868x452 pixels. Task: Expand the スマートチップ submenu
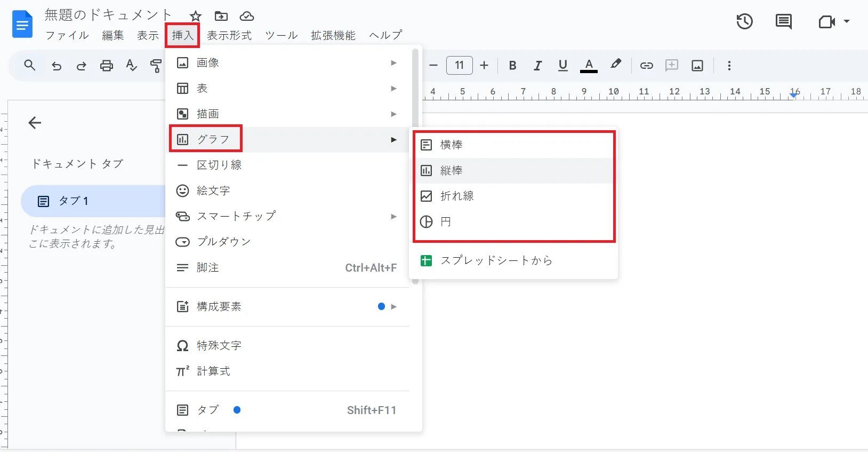pyautogui.click(x=288, y=216)
